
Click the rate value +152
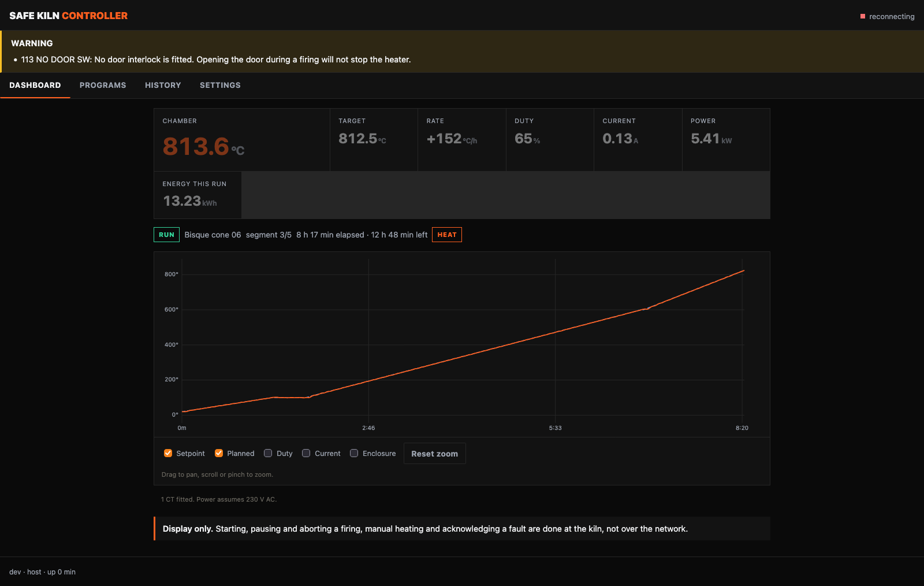pyautogui.click(x=452, y=139)
